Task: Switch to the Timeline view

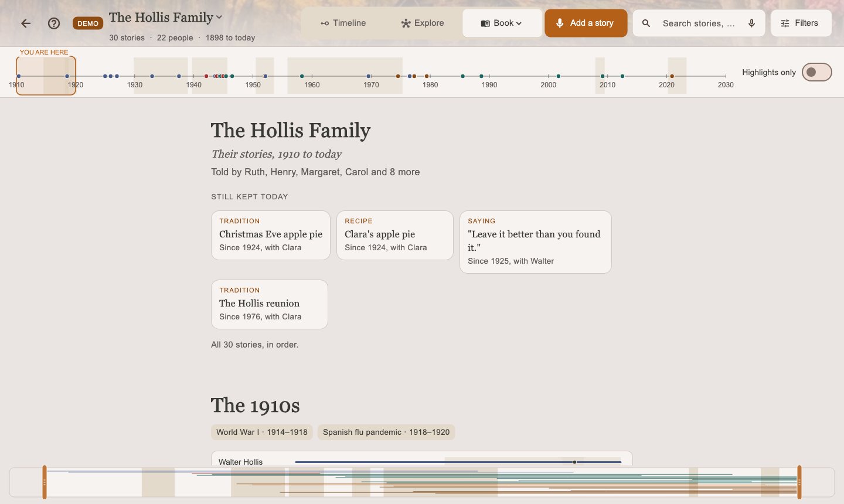Action: tap(343, 23)
